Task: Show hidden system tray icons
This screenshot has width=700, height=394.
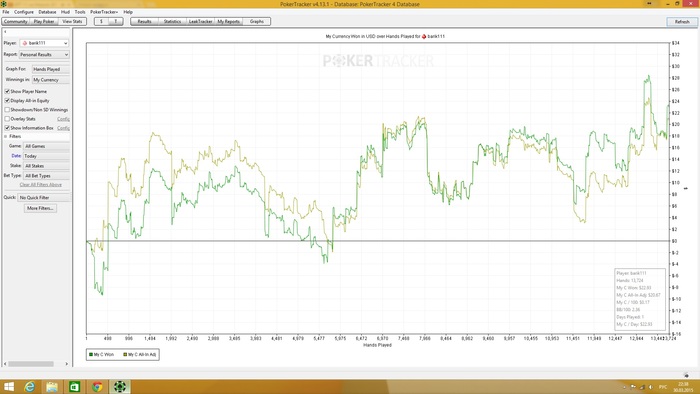Action: pos(624,387)
